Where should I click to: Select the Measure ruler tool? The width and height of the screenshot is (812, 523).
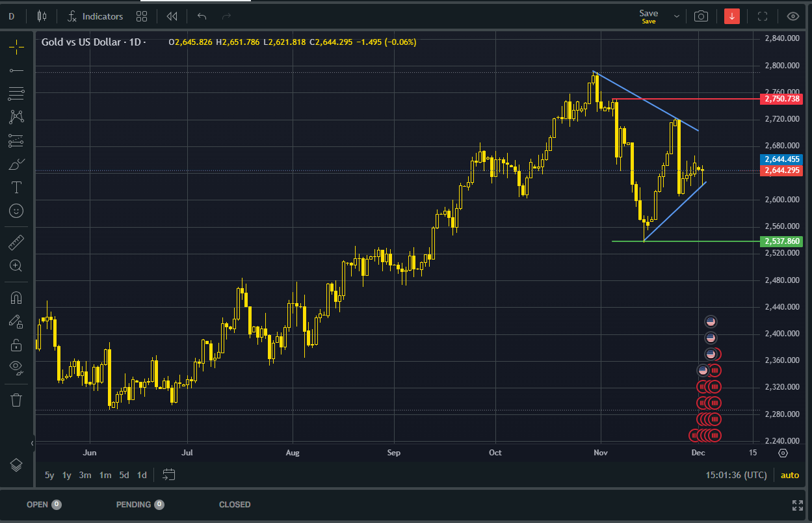click(x=16, y=242)
